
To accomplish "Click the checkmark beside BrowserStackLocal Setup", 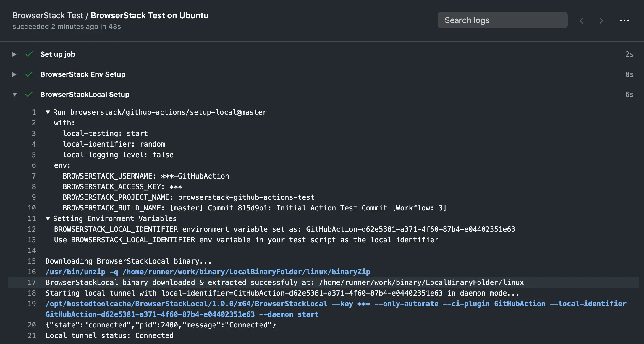I will click(29, 94).
